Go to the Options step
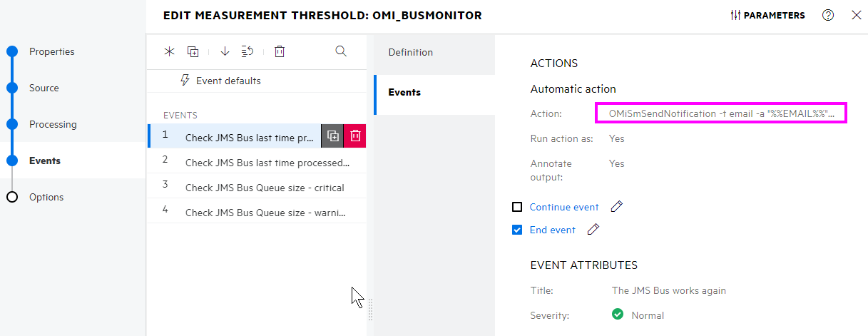 pyautogui.click(x=46, y=197)
